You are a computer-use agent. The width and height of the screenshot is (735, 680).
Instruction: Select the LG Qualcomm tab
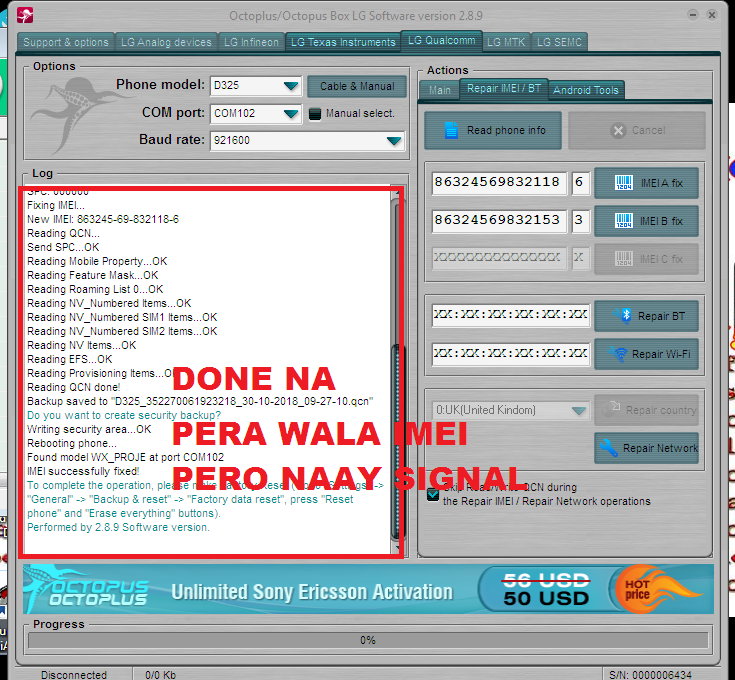pyautogui.click(x=441, y=40)
